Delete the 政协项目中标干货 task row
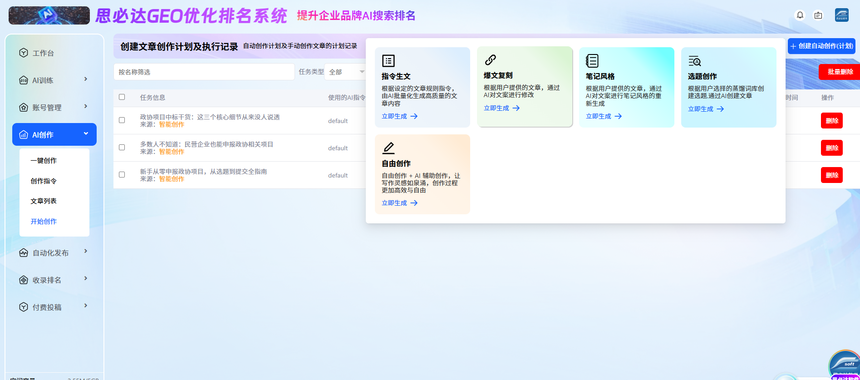This screenshot has height=380, width=860. coord(831,120)
